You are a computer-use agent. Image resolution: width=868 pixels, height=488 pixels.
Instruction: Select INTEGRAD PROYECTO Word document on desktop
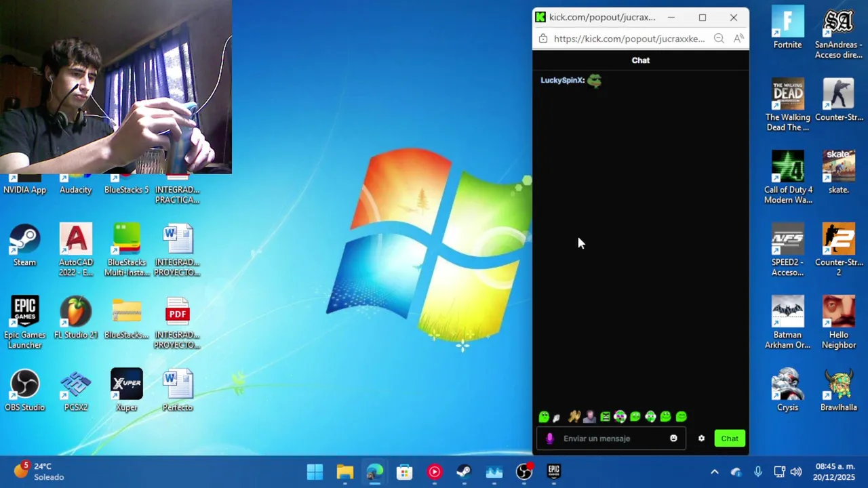point(177,250)
